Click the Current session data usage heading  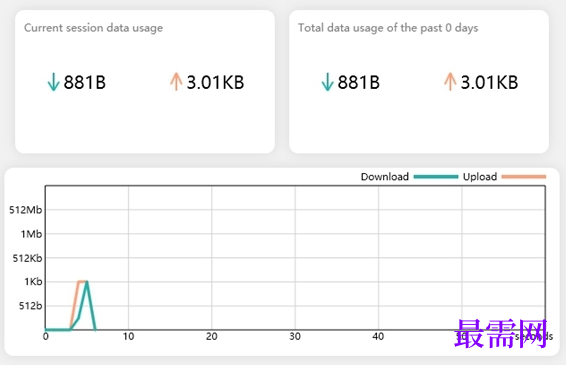coord(93,28)
